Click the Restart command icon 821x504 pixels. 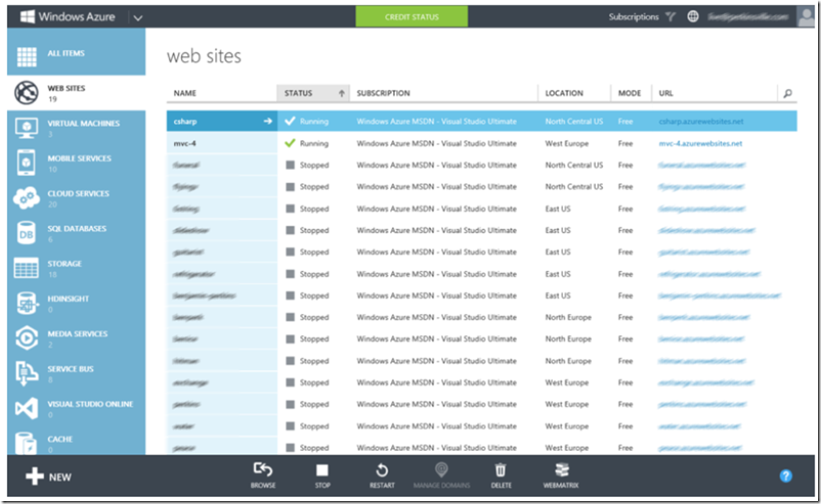pos(382,470)
